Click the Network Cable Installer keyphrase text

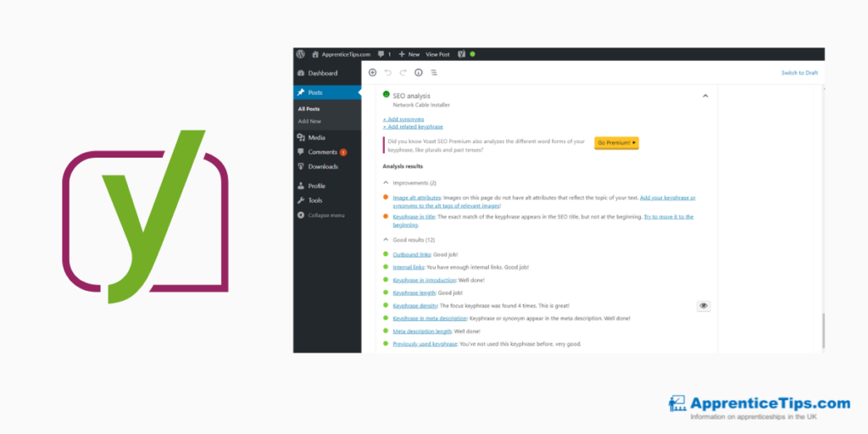(x=421, y=104)
